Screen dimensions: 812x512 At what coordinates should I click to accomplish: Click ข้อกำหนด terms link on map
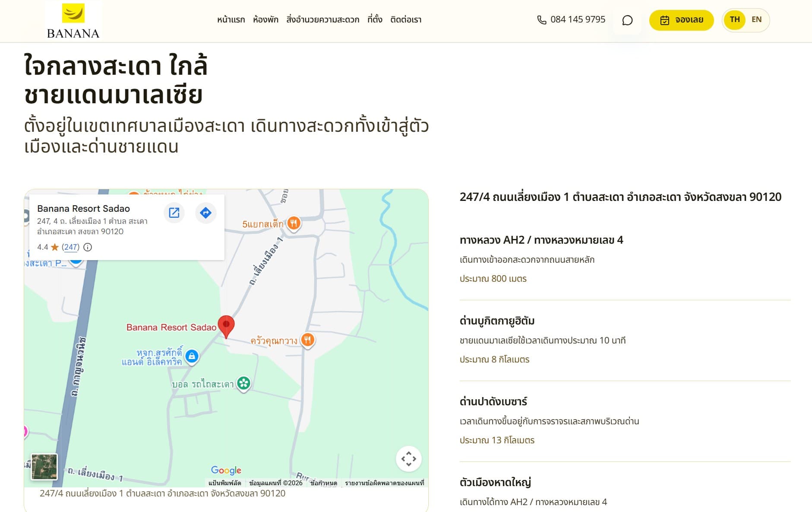(324, 483)
